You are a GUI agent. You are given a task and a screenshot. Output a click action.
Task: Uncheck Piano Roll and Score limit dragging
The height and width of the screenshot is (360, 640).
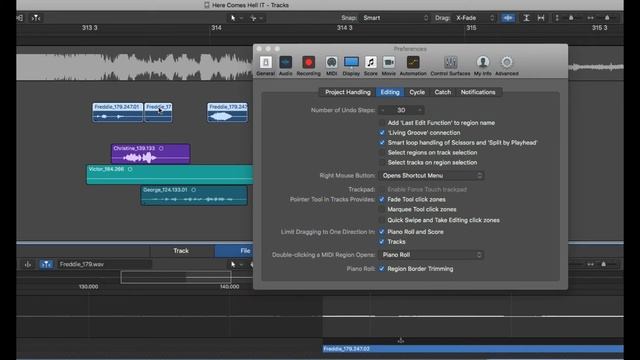[x=382, y=232]
